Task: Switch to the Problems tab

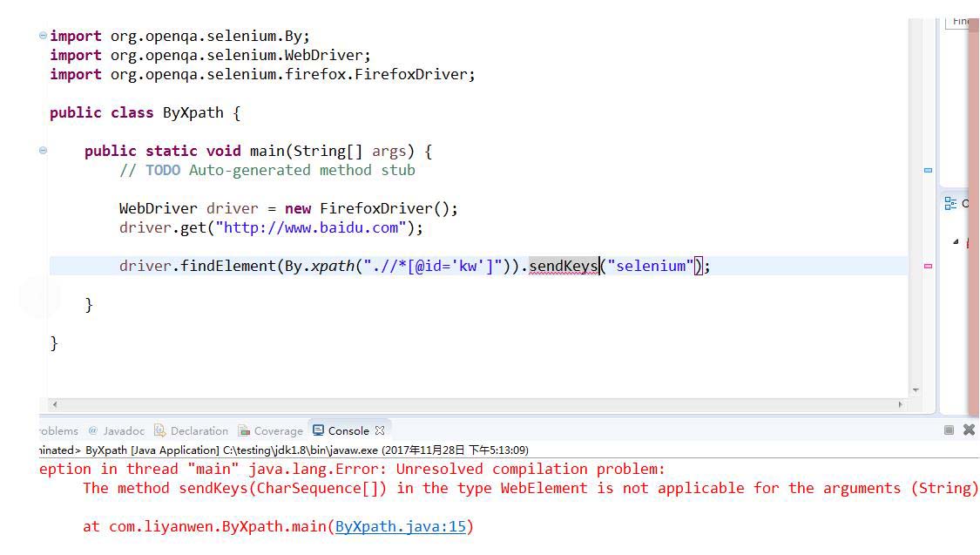Action: 58,430
